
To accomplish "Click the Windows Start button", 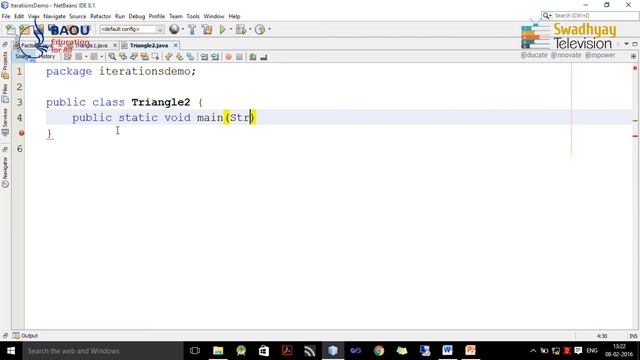I will [11, 351].
